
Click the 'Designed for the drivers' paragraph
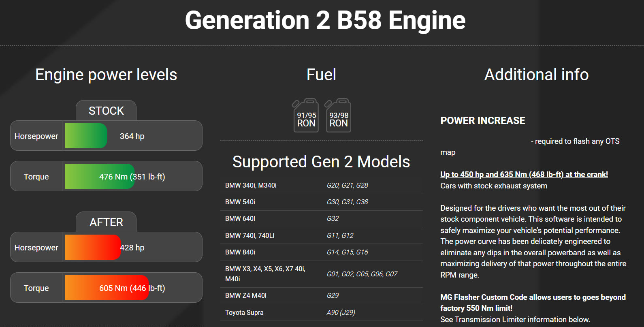[x=533, y=241]
